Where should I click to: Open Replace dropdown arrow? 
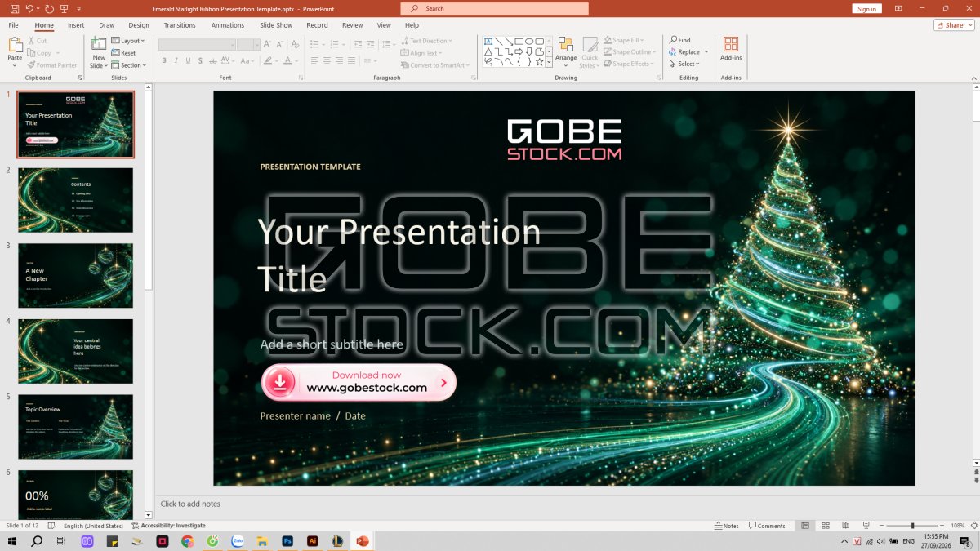tap(706, 52)
